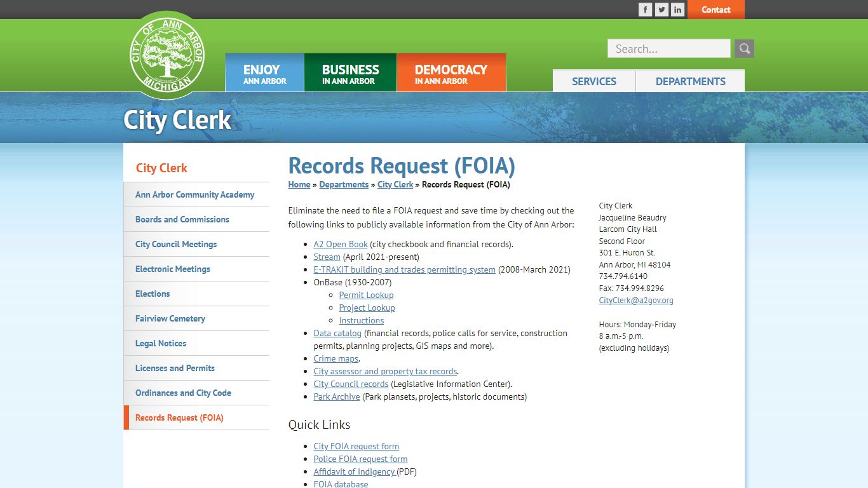Open the Project Lookup link
Image resolution: width=868 pixels, height=488 pixels.
pyautogui.click(x=367, y=308)
